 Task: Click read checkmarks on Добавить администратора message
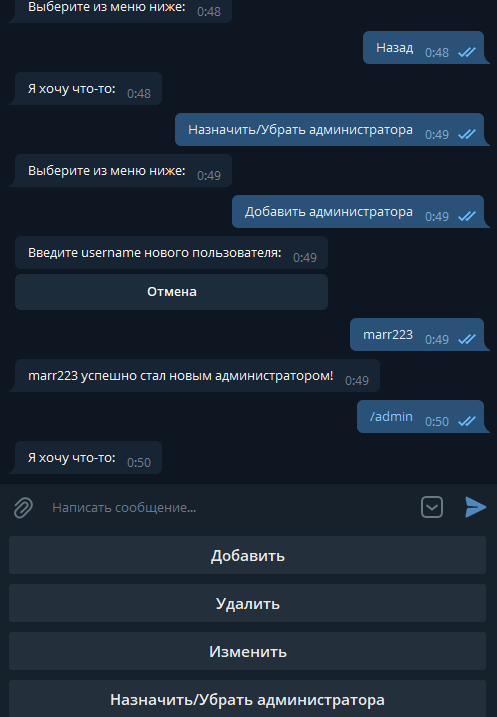click(467, 216)
